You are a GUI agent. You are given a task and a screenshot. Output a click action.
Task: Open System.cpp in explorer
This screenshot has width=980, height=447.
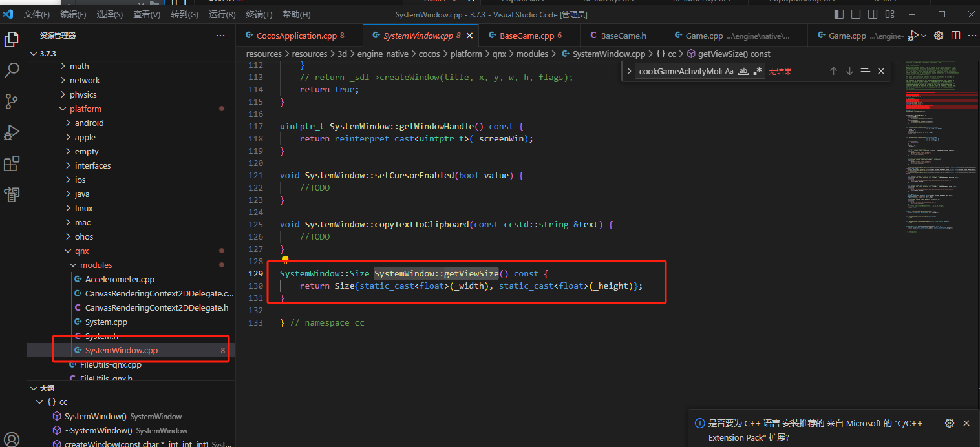click(x=131, y=322)
